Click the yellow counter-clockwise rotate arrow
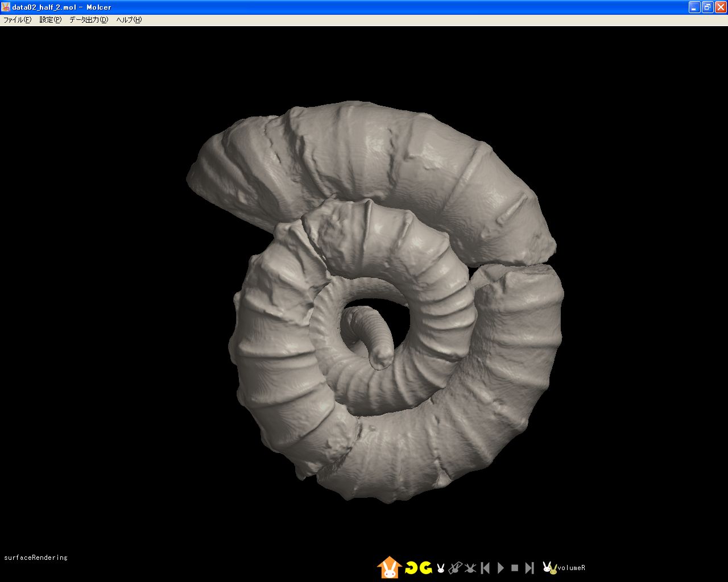 (x=411, y=568)
